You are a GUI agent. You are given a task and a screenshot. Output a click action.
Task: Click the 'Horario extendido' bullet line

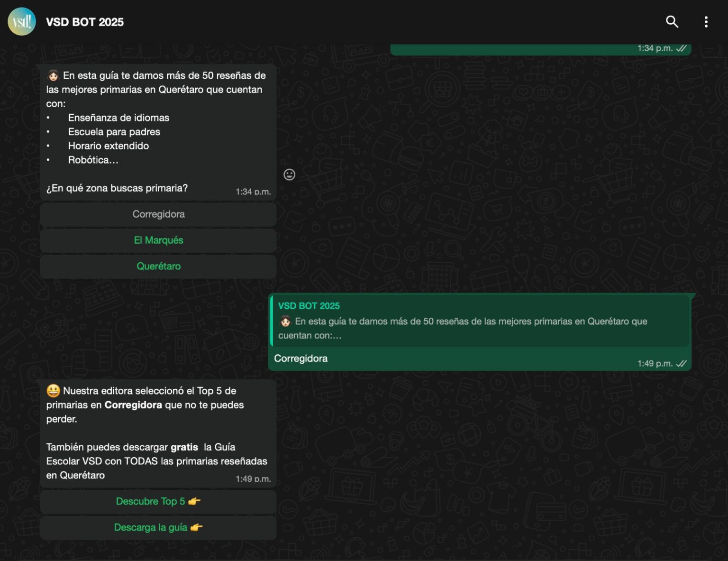point(108,146)
